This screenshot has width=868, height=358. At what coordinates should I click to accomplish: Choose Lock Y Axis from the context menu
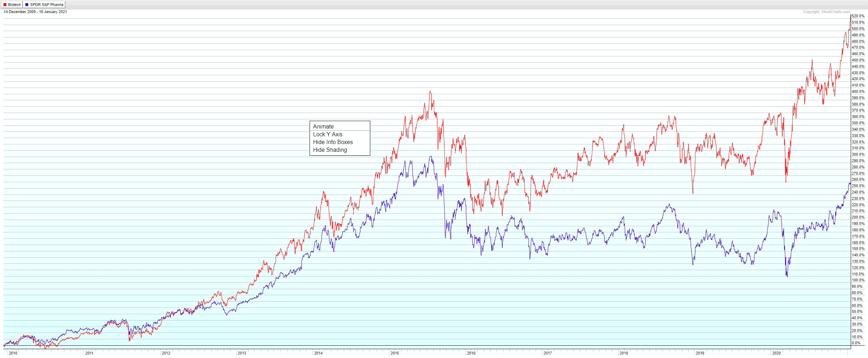(x=340, y=134)
